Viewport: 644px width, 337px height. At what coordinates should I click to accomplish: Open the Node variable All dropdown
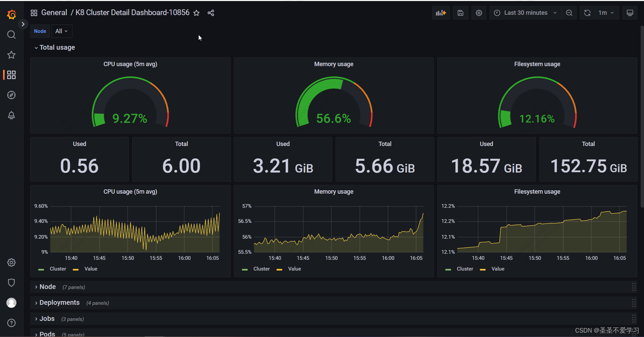coord(62,31)
